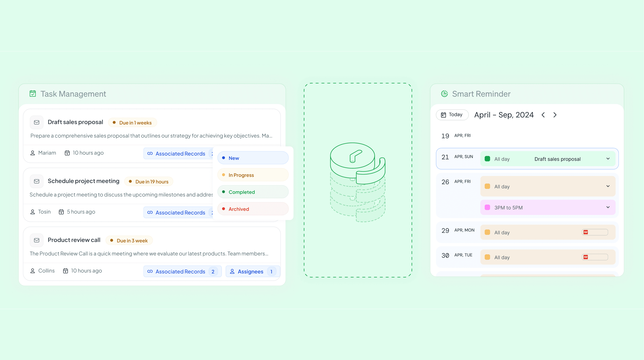Image resolution: width=644 pixels, height=360 pixels.
Task: Go to the next calendar period arrow
Action: [555, 115]
